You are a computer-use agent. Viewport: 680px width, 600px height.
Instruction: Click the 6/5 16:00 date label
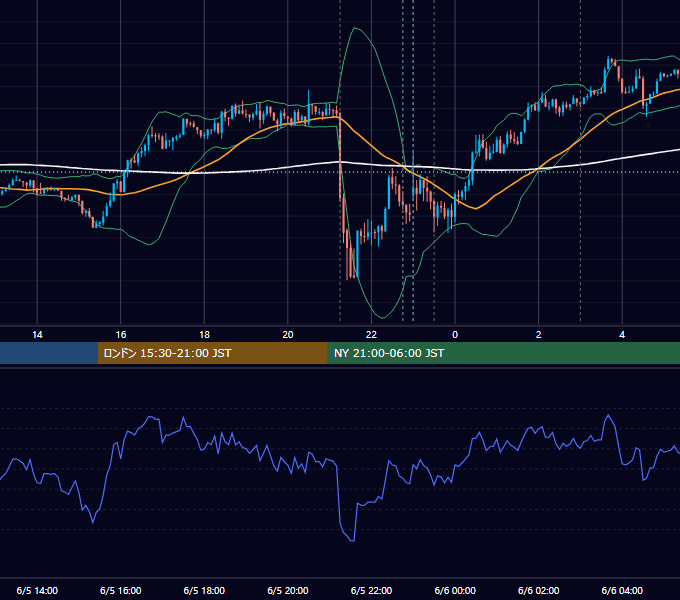tap(121, 590)
